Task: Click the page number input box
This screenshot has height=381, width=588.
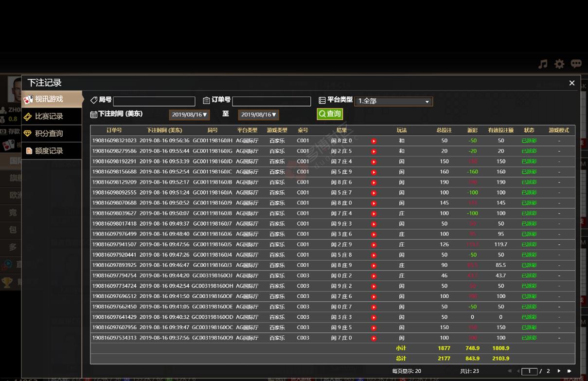Action: tap(529, 371)
